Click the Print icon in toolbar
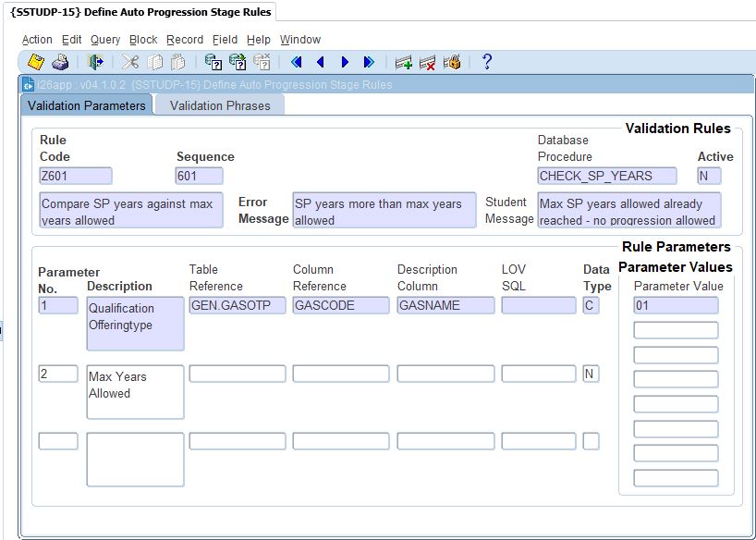756x540 pixels. (x=60, y=62)
